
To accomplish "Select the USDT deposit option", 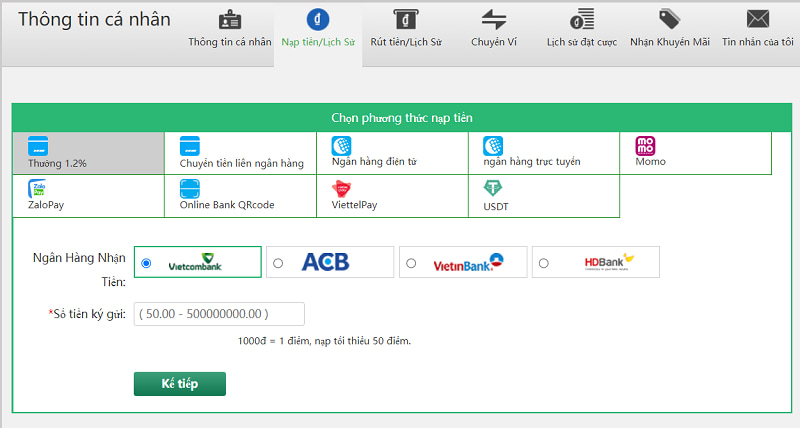I will pyautogui.click(x=544, y=196).
